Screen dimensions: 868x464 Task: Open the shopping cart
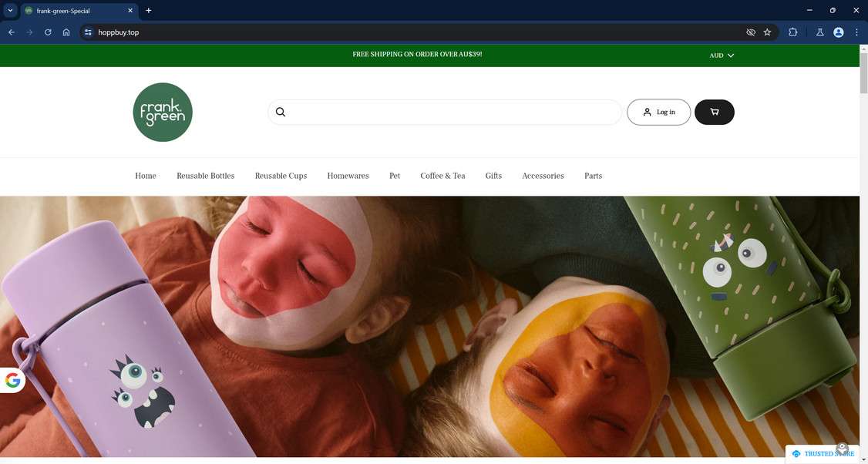pyautogui.click(x=714, y=112)
